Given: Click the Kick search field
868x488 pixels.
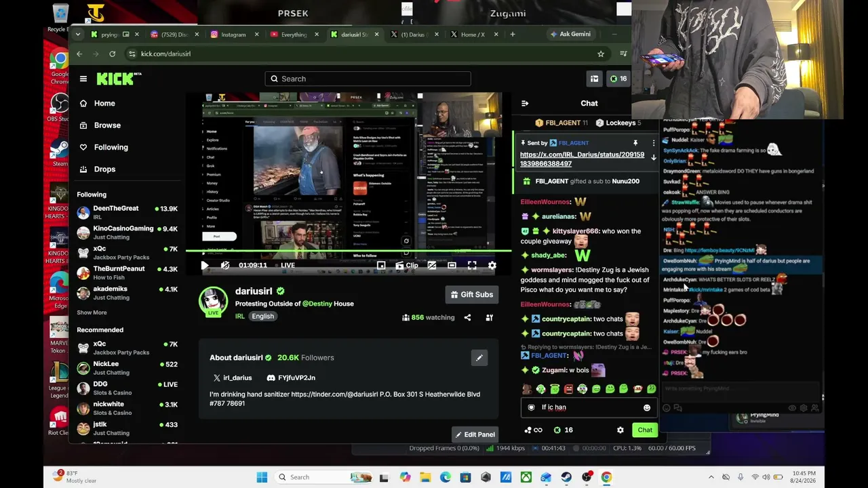Looking at the screenshot, I should pos(368,79).
